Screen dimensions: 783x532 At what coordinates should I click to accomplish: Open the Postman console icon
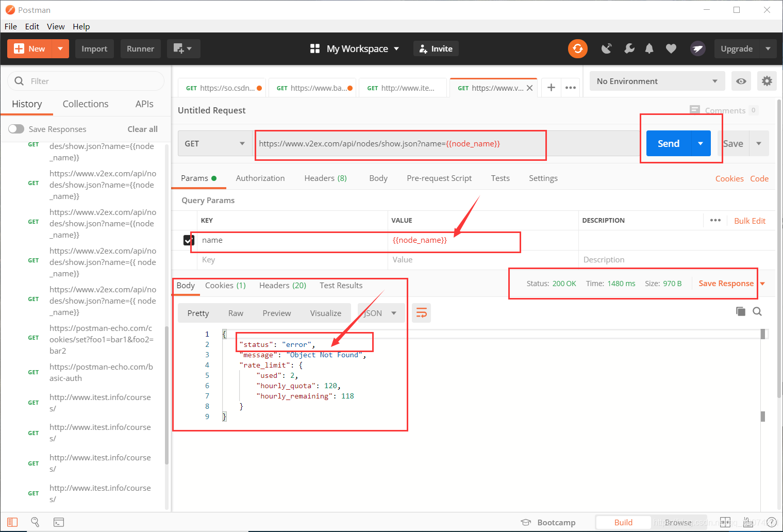point(59,522)
